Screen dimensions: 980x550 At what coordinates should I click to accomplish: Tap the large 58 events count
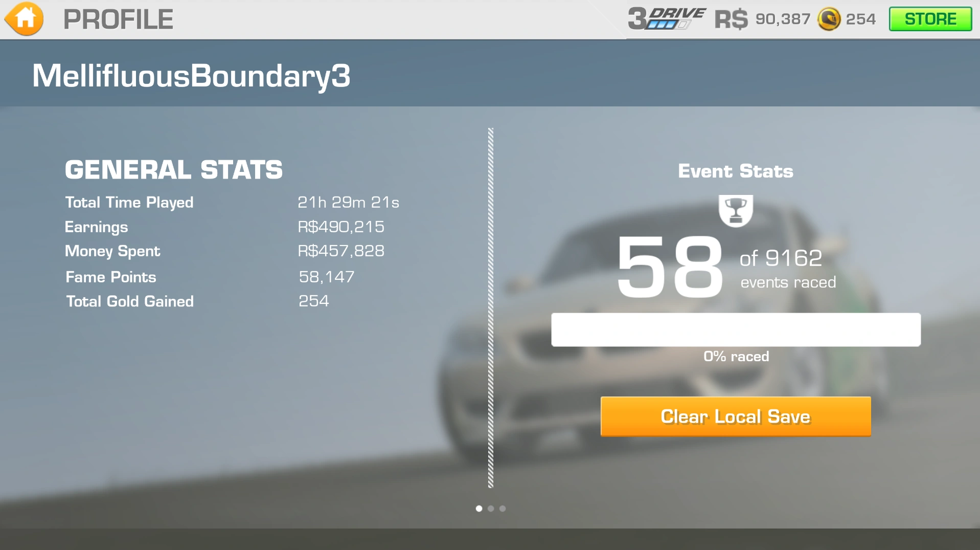coord(669,267)
